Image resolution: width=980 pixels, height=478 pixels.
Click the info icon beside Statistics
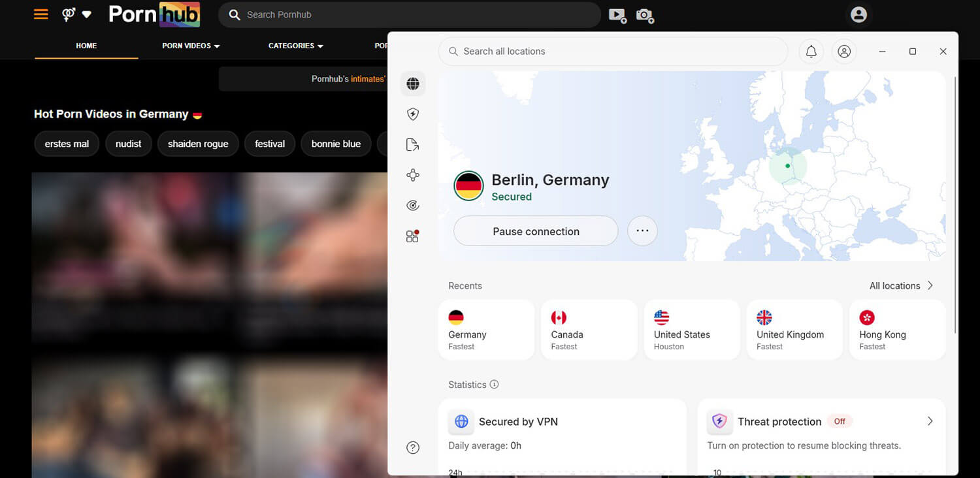click(495, 384)
